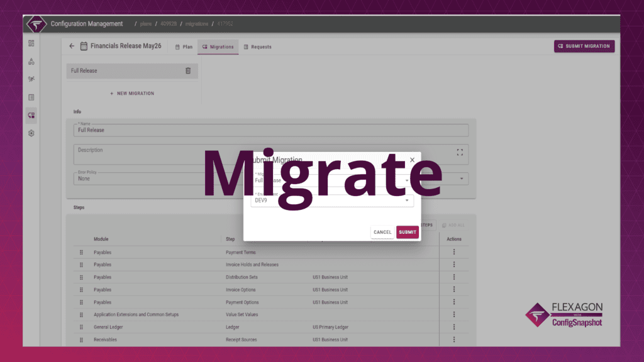Click the Module column header
The height and width of the screenshot is (362, 644).
(101, 239)
